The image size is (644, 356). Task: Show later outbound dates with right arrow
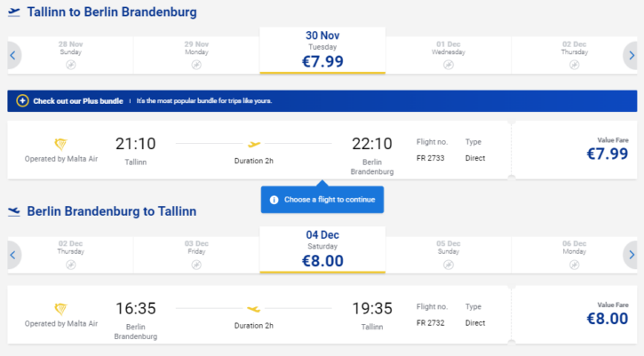[632, 55]
